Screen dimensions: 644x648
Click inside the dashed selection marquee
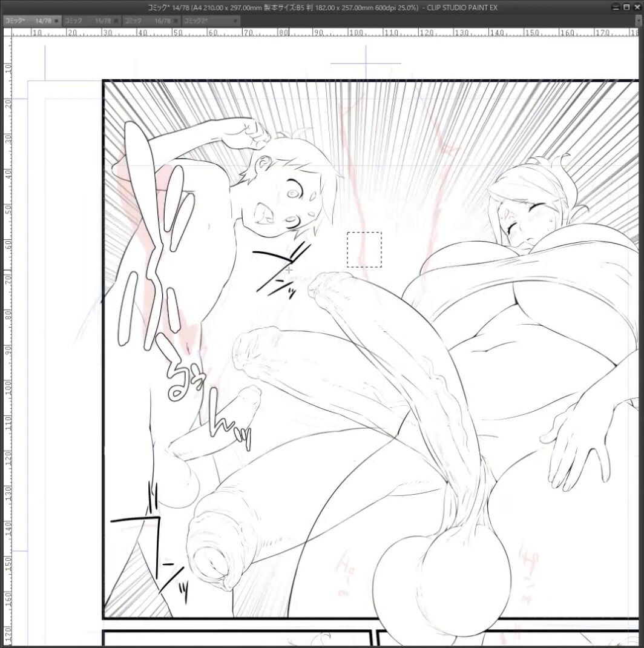364,250
